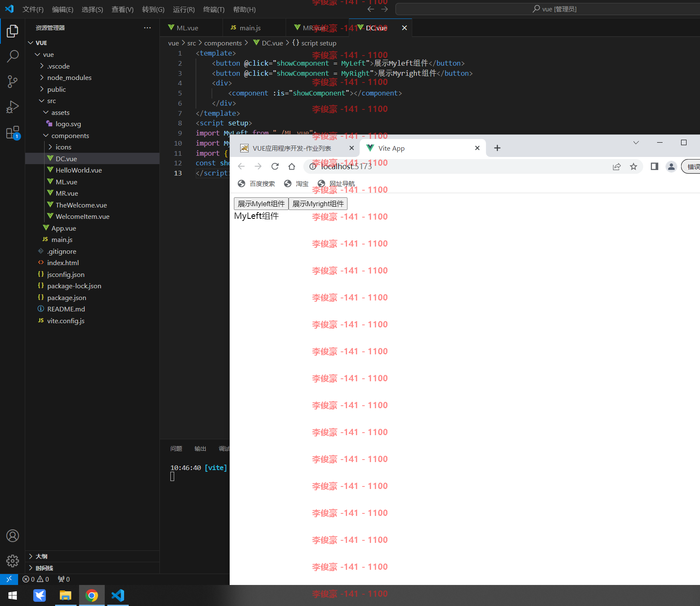
Task: Switch to VS Code on the taskbar
Action: click(x=118, y=595)
